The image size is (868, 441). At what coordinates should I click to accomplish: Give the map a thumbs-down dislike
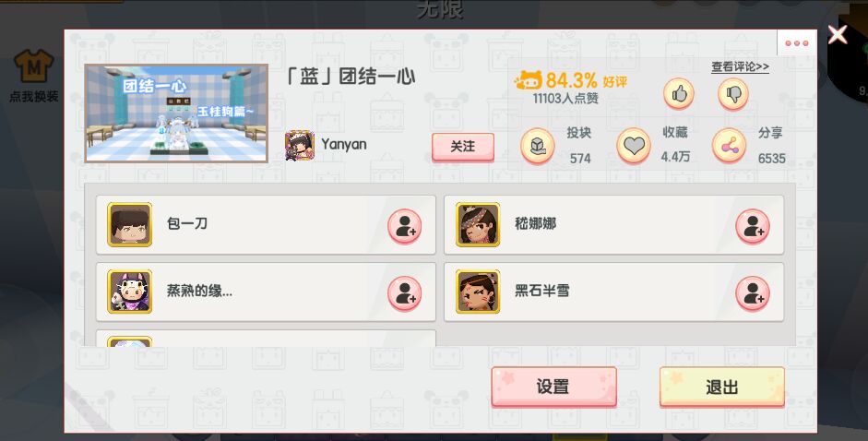pyautogui.click(x=733, y=94)
